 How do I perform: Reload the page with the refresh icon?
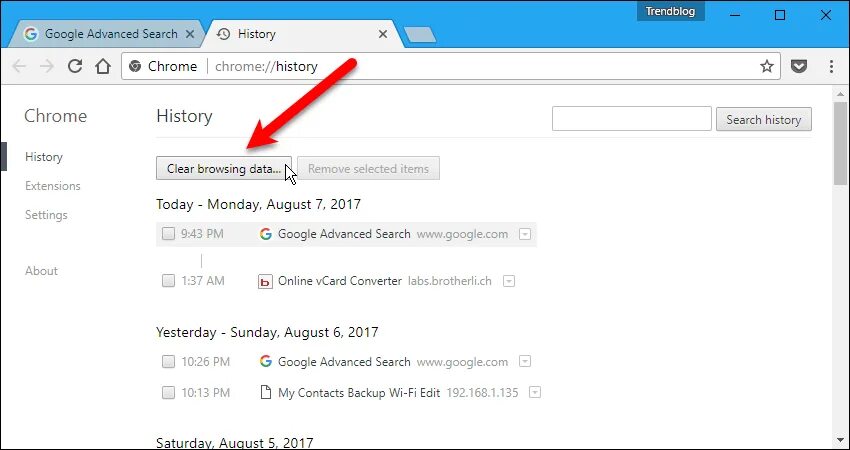[x=75, y=66]
